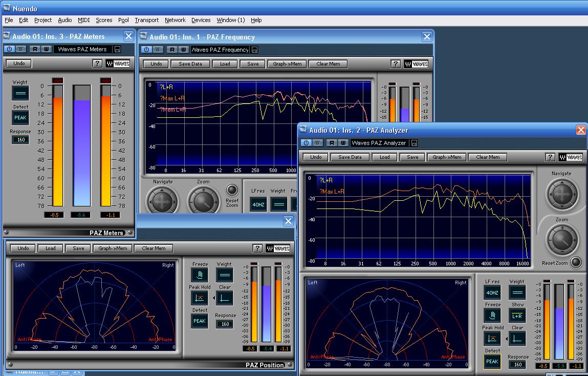Click Peak Hold icon in PAZ Position
This screenshot has height=376, width=588.
point(200,298)
